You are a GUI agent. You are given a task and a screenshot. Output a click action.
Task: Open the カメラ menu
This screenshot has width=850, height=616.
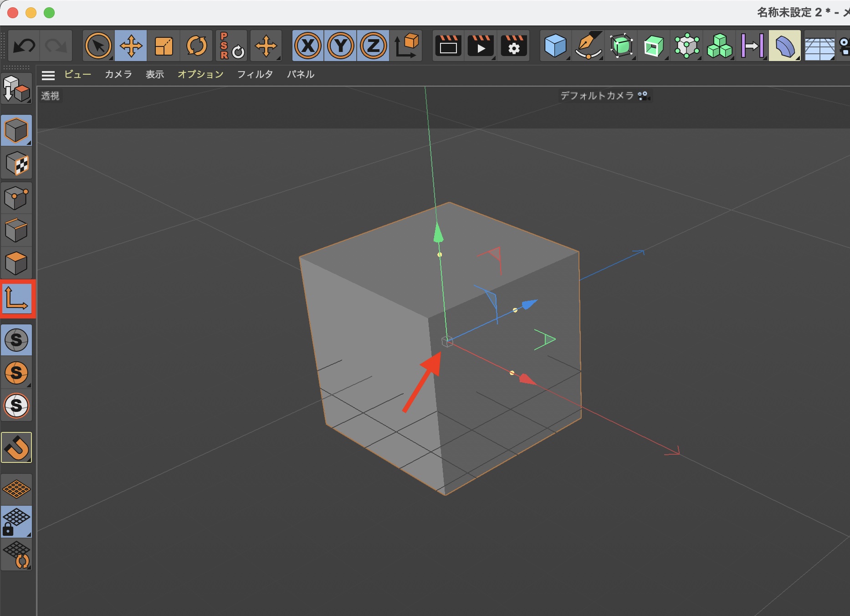(x=118, y=75)
